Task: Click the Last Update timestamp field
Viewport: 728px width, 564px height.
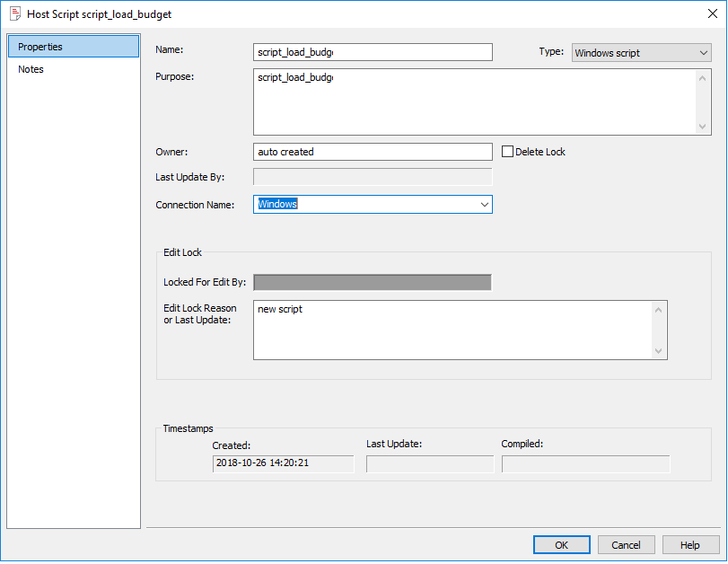Action: coord(430,463)
